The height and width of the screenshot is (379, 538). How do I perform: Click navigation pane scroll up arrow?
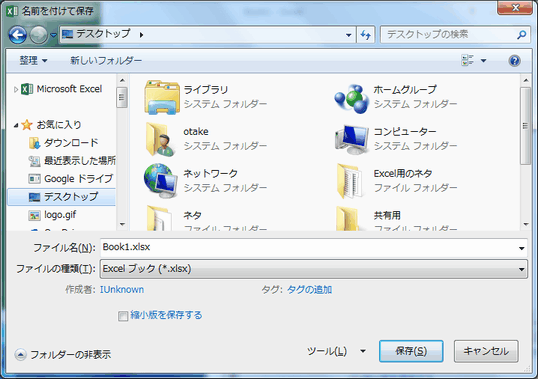tap(122, 80)
